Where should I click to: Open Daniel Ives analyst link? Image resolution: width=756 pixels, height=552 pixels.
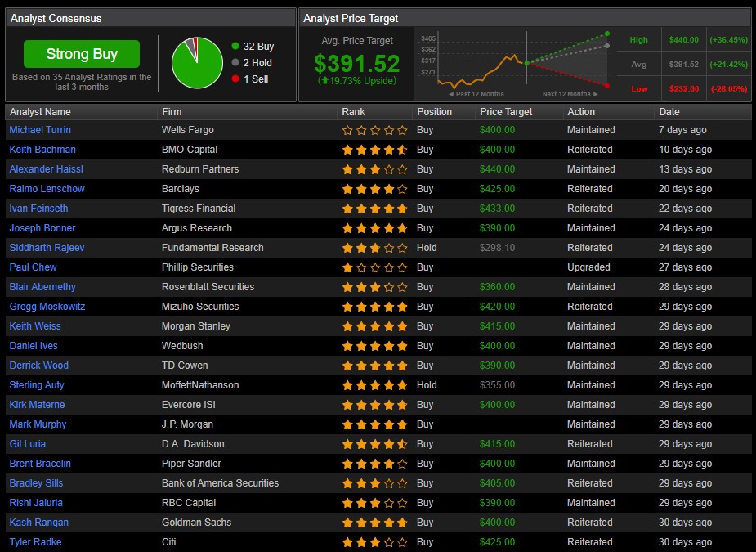tap(34, 346)
